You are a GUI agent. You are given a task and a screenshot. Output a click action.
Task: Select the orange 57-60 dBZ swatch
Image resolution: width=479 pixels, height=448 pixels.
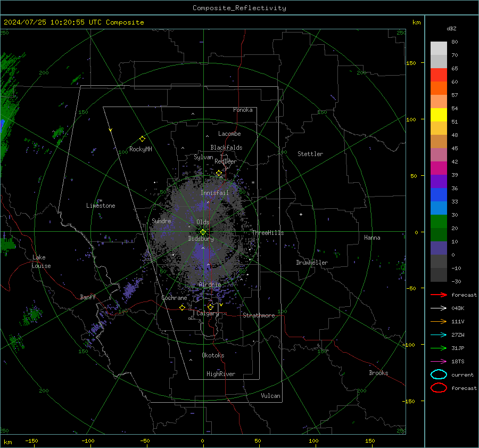coord(439,88)
